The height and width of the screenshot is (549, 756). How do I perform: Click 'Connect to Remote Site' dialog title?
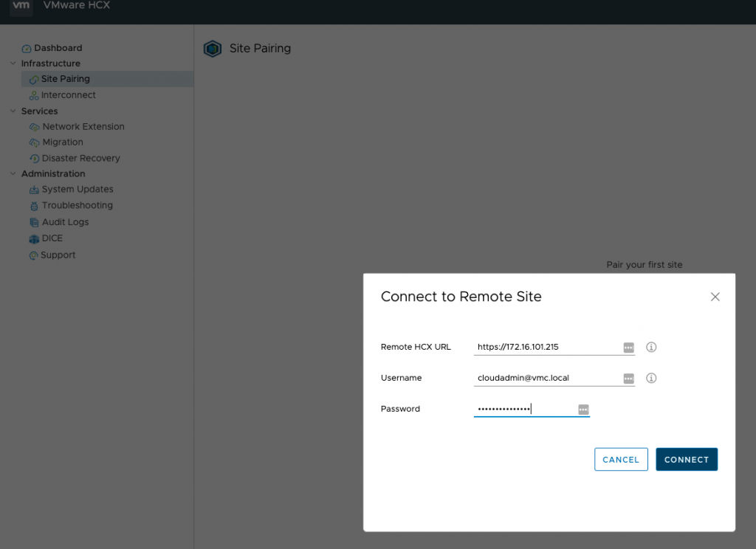pos(461,297)
